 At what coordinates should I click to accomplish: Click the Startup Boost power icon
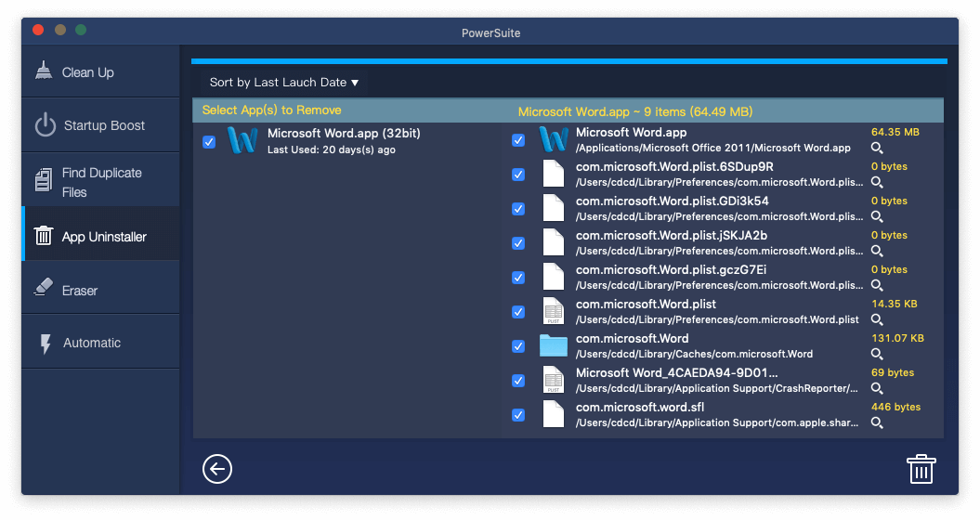point(45,125)
